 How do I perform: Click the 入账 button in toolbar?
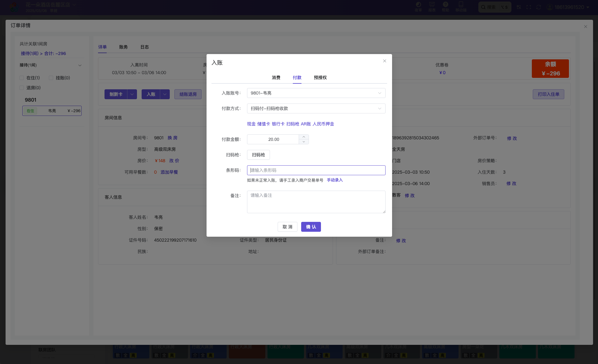pos(151,94)
